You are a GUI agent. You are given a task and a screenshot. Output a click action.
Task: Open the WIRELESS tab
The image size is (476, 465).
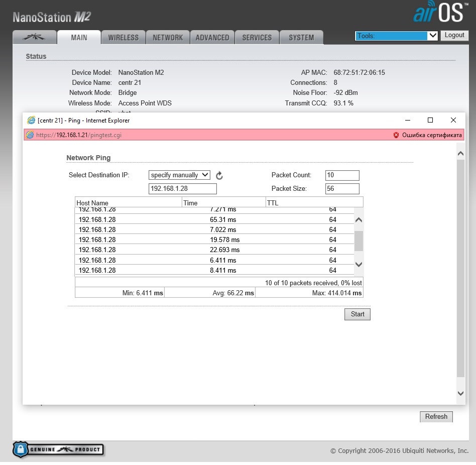click(x=123, y=37)
